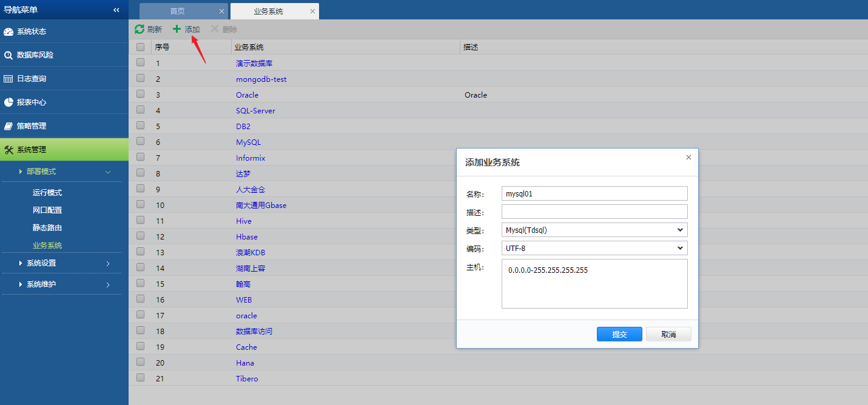The height and width of the screenshot is (405, 868).
Task: Check the select-all checkbox in table header
Action: tap(140, 47)
